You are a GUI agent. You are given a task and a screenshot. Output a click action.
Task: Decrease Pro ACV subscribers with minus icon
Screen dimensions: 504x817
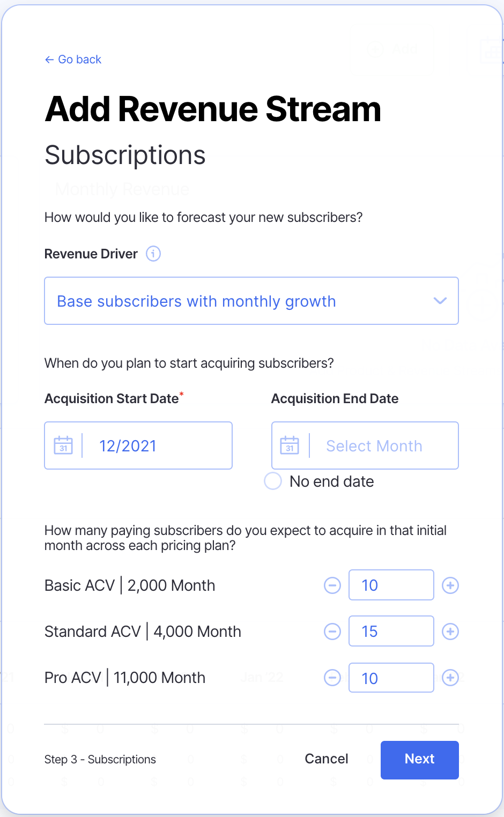332,678
